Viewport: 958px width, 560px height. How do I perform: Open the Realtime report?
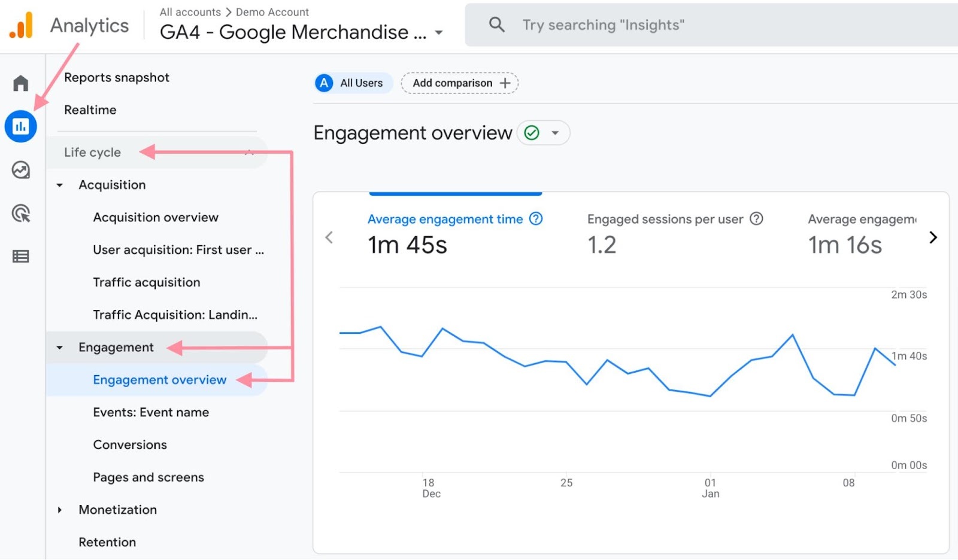pyautogui.click(x=90, y=109)
